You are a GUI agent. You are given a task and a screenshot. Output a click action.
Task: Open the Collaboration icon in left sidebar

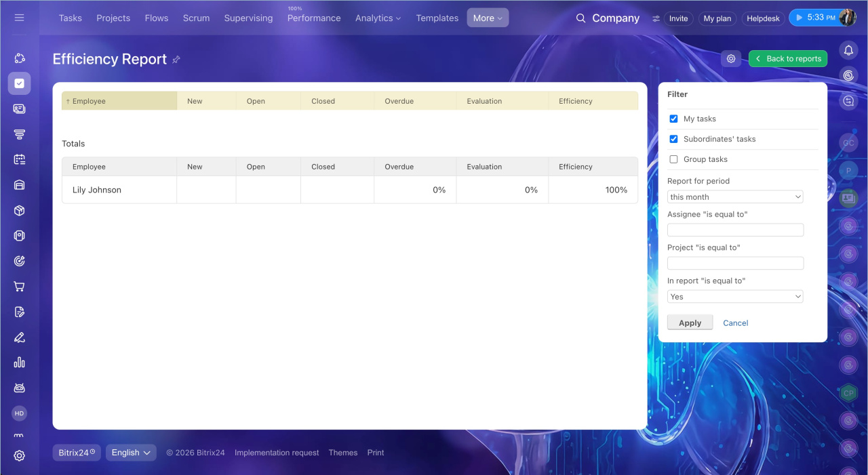coord(19,58)
